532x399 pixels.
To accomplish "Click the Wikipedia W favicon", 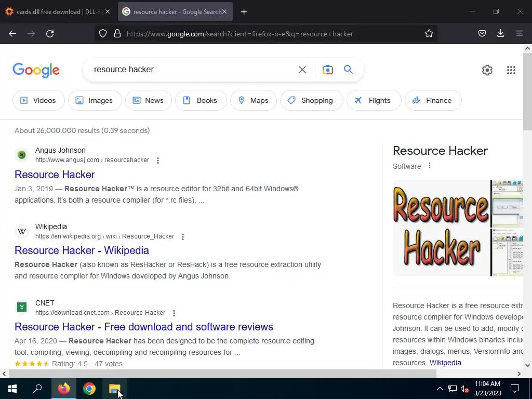I will [x=22, y=231].
